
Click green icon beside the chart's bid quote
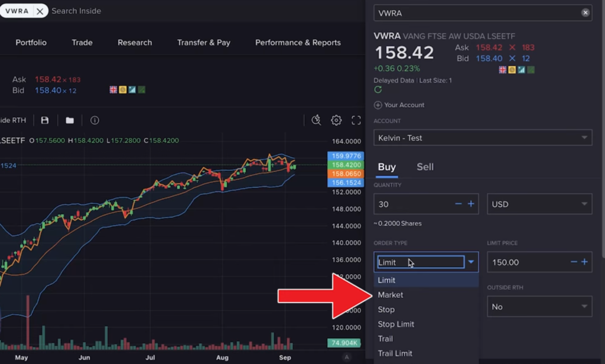(x=142, y=90)
